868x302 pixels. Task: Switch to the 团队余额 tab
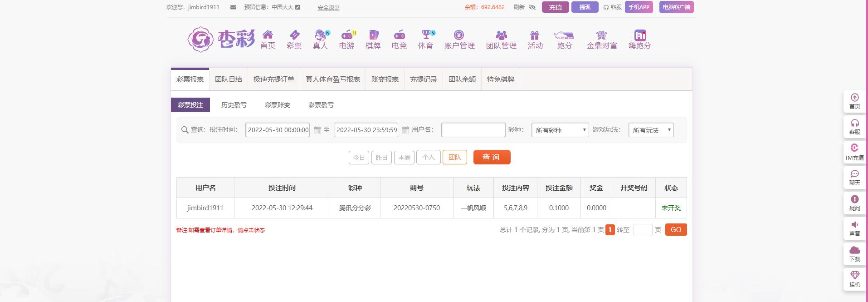click(462, 79)
